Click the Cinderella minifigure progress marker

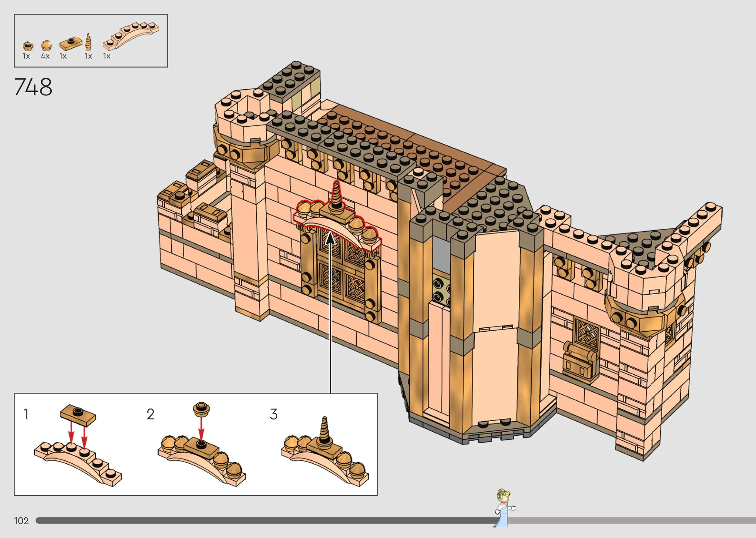505,508
